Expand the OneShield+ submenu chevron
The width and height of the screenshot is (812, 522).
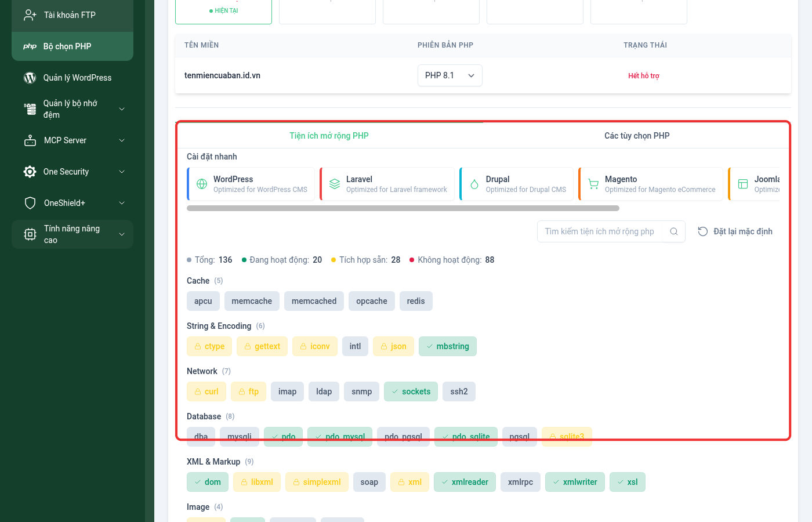(122, 203)
